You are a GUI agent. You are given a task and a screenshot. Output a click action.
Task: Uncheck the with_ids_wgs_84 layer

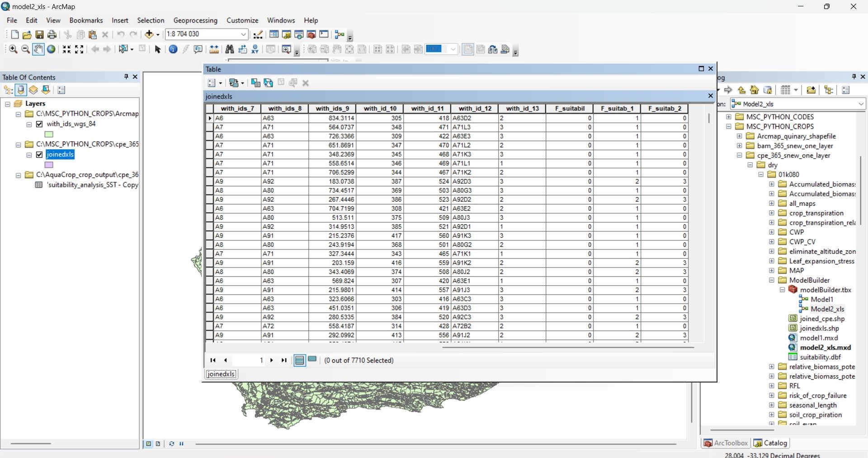pyautogui.click(x=39, y=124)
